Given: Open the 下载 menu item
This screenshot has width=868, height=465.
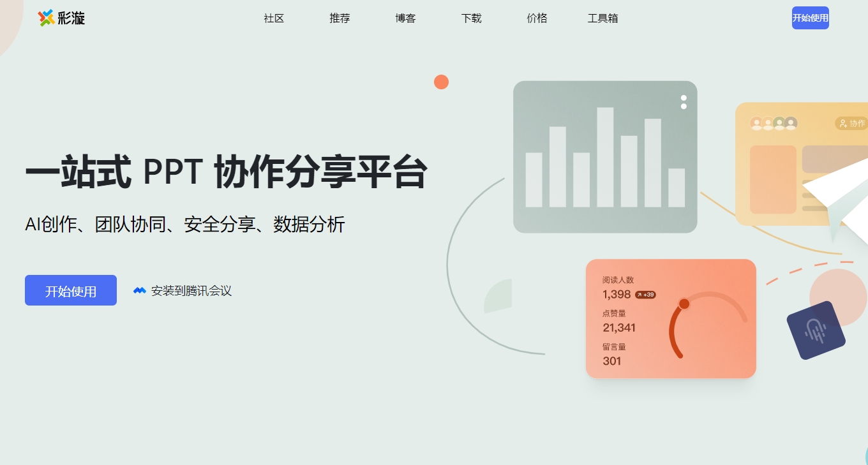Looking at the screenshot, I should [471, 18].
